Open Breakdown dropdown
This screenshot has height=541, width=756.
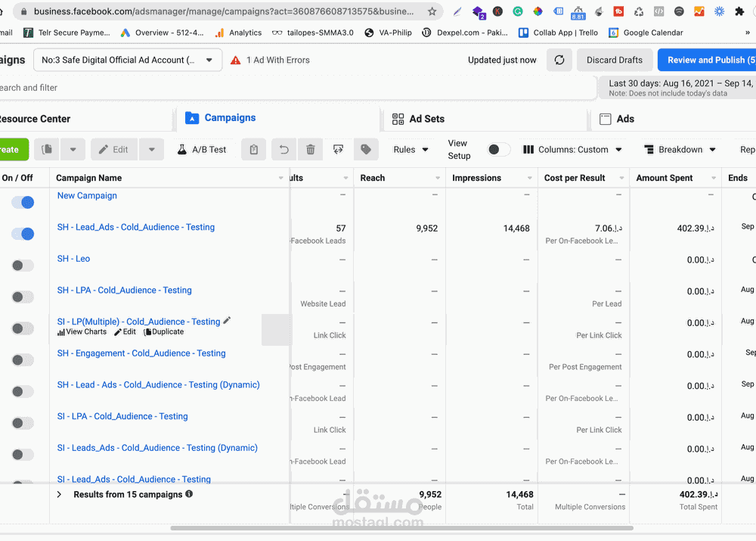tap(680, 150)
